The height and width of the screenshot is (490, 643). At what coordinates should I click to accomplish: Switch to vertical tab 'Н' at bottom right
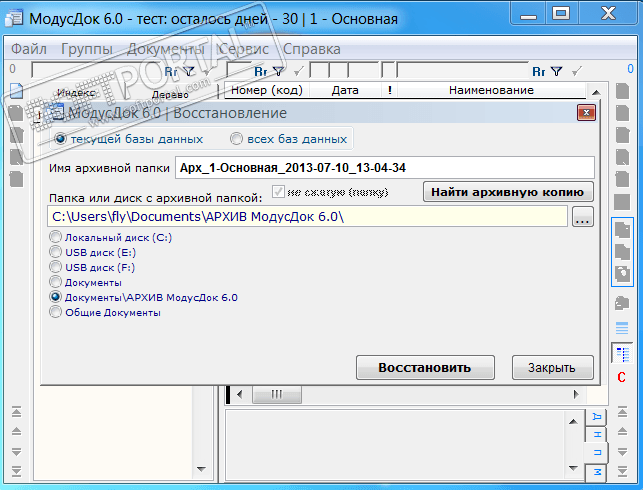[x=597, y=435]
